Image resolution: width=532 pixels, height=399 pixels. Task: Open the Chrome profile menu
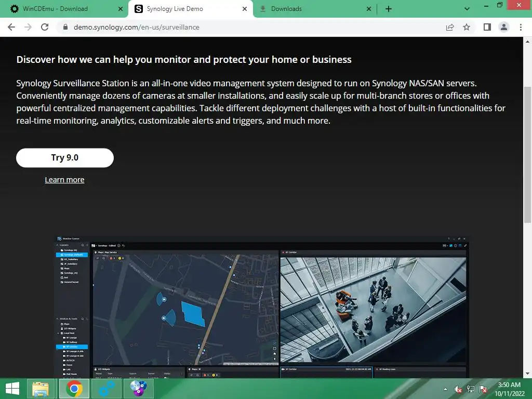click(x=504, y=27)
